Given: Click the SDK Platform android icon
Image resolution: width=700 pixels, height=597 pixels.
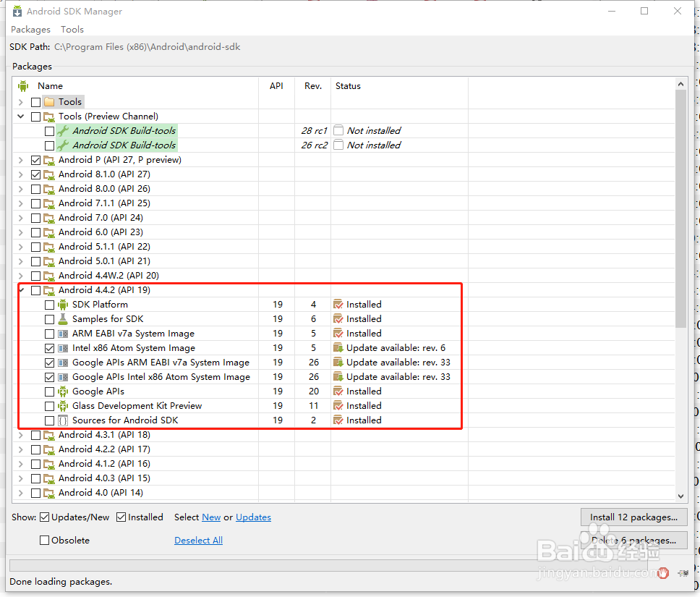Looking at the screenshot, I should click(x=63, y=305).
